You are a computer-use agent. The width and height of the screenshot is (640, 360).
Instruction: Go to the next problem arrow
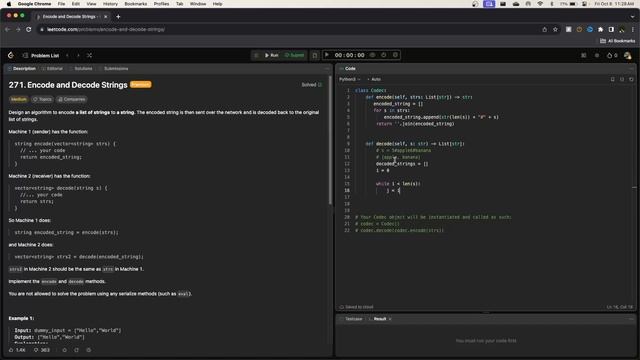pyautogui.click(x=78, y=56)
